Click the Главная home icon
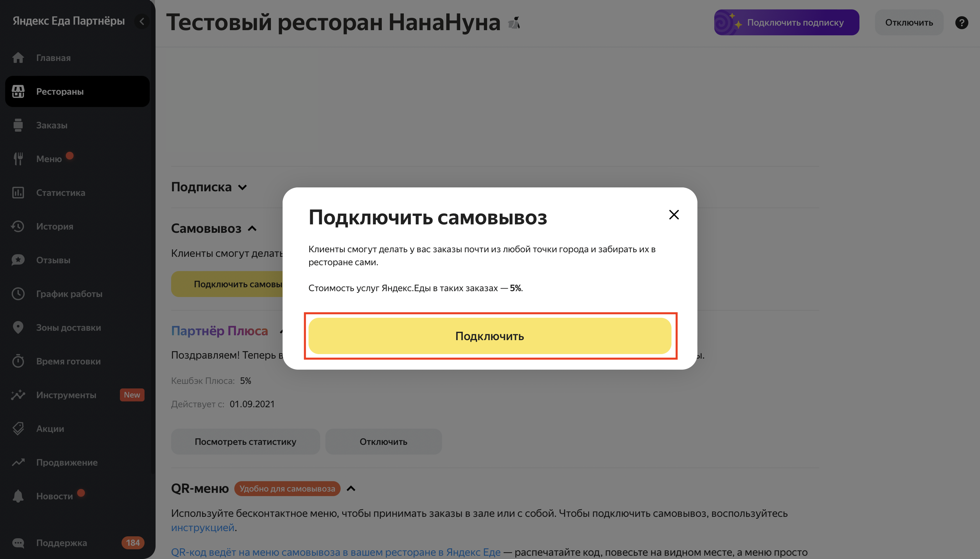 pos(18,58)
